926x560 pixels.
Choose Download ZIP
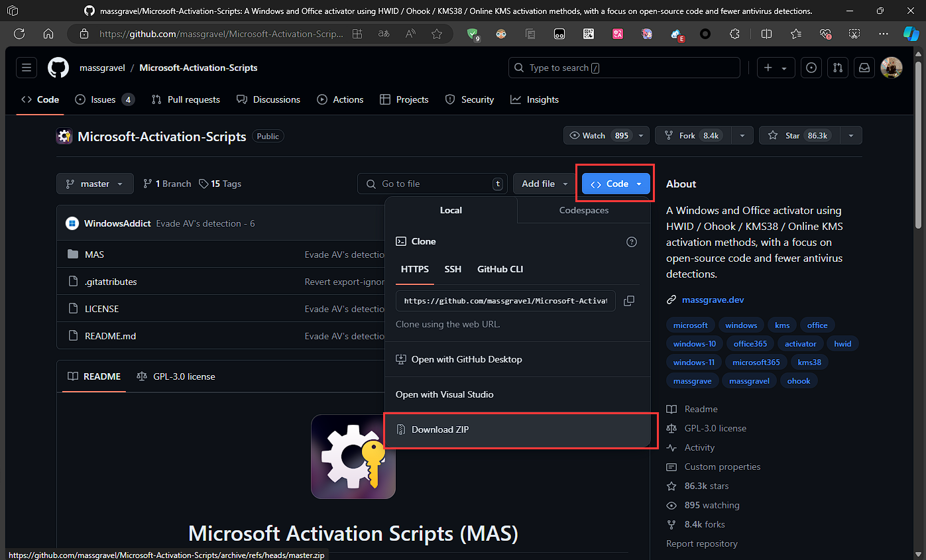517,429
